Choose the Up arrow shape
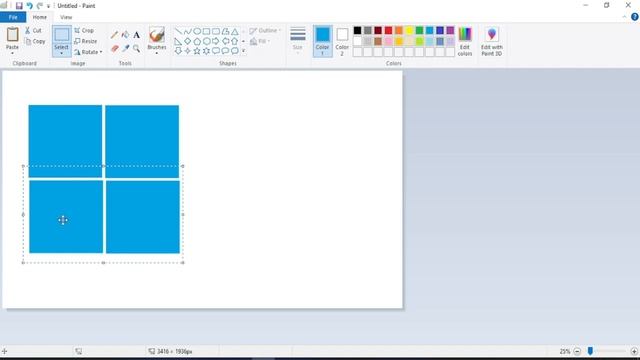Image resolution: width=640 pixels, height=360 pixels. coord(235,41)
